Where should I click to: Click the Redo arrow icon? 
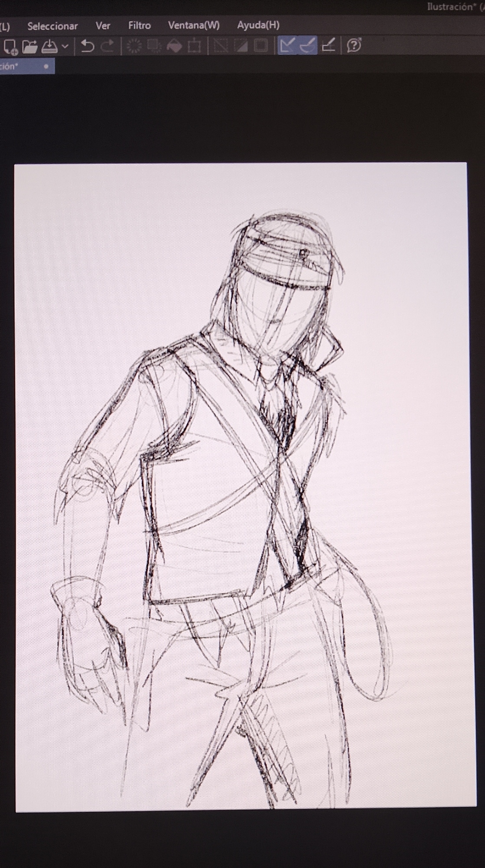pos(107,46)
